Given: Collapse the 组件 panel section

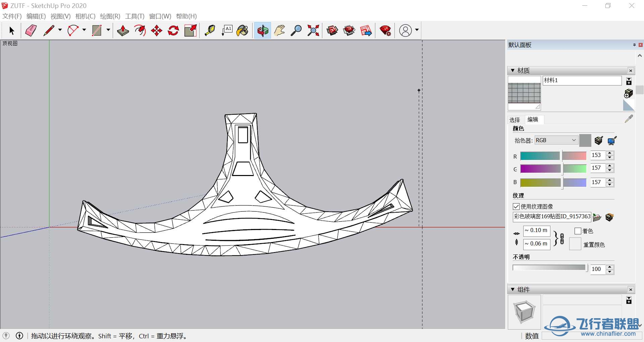Looking at the screenshot, I should (513, 289).
